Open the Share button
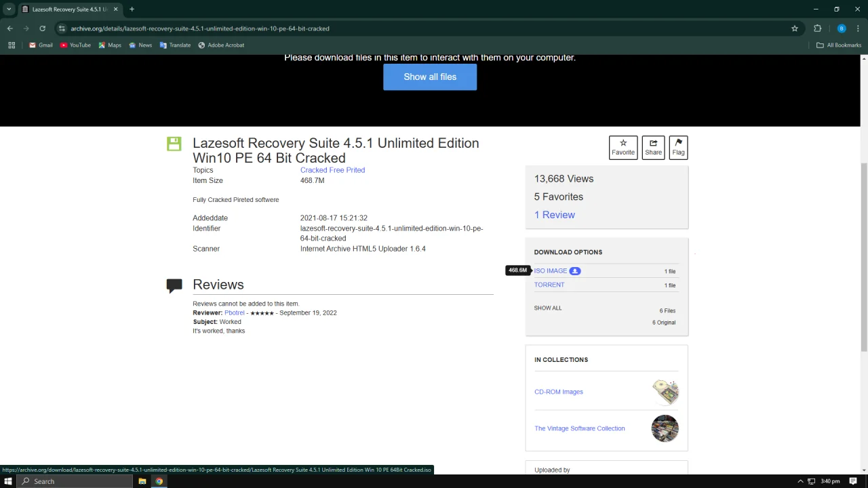Screen dimensions: 868x488 [x=653, y=147]
